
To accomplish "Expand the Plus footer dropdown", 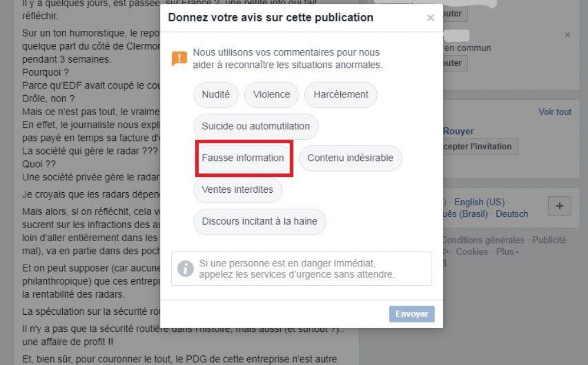I will pos(508,252).
